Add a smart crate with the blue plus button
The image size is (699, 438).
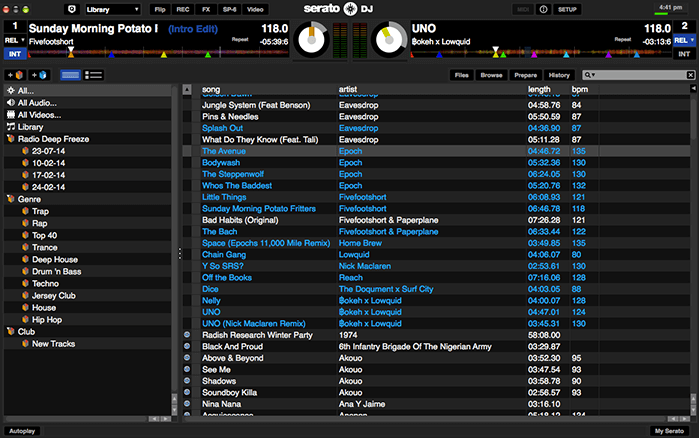click(x=39, y=75)
